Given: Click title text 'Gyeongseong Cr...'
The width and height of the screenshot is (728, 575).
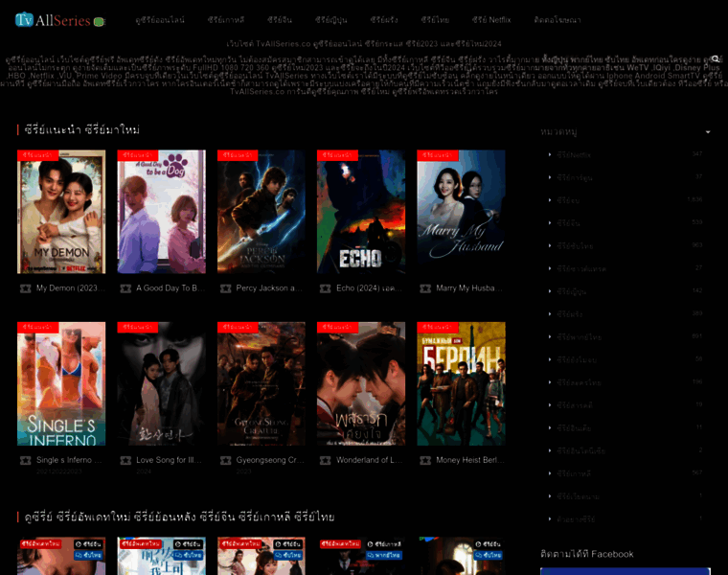Looking at the screenshot, I should pos(270,460).
